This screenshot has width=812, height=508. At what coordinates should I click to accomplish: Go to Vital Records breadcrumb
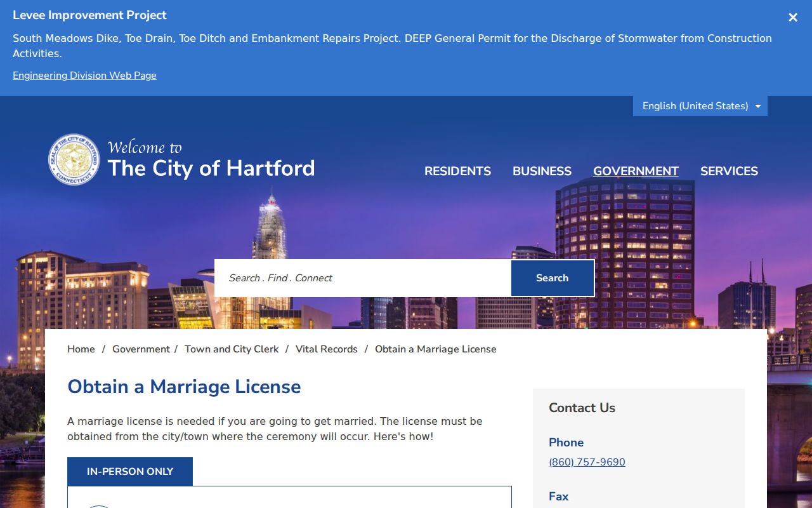[x=327, y=349]
